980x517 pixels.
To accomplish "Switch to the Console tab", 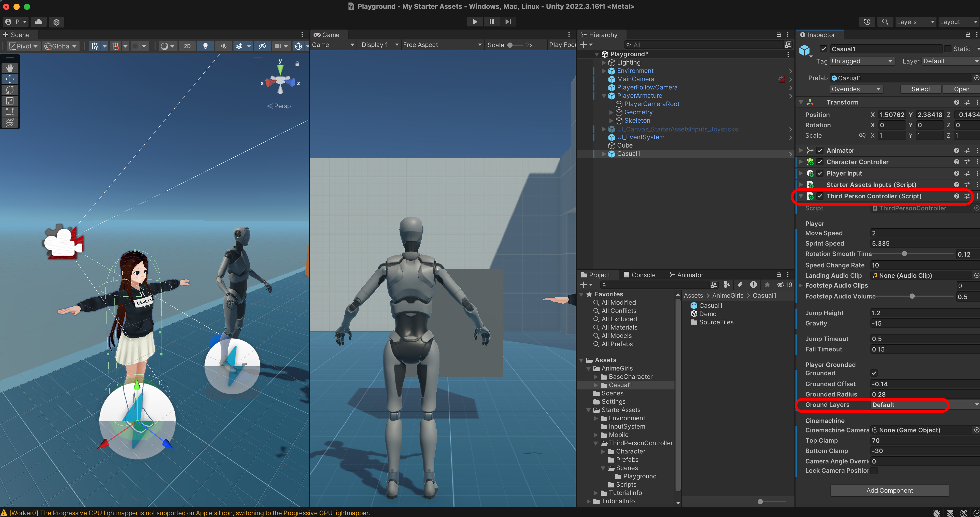I will coord(640,275).
